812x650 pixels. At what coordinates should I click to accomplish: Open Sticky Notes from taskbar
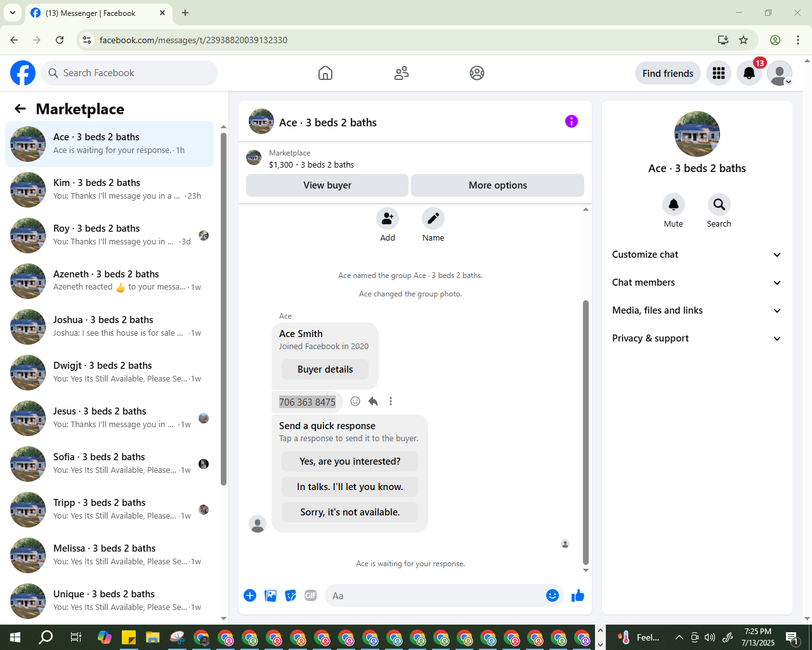click(x=129, y=637)
